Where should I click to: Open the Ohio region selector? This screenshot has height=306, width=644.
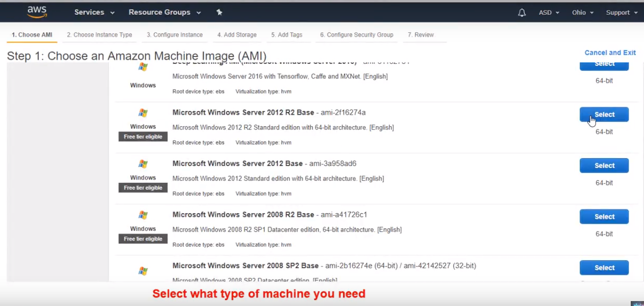click(583, 13)
